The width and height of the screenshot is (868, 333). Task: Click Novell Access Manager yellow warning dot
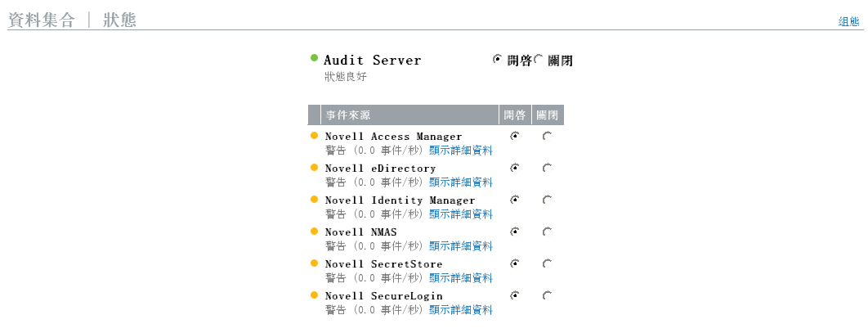pos(315,136)
